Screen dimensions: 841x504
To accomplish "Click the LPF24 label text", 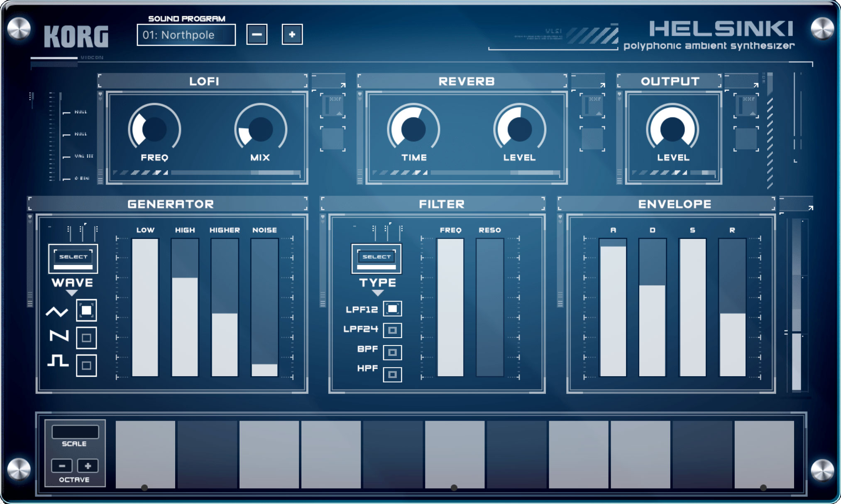I will (x=360, y=329).
